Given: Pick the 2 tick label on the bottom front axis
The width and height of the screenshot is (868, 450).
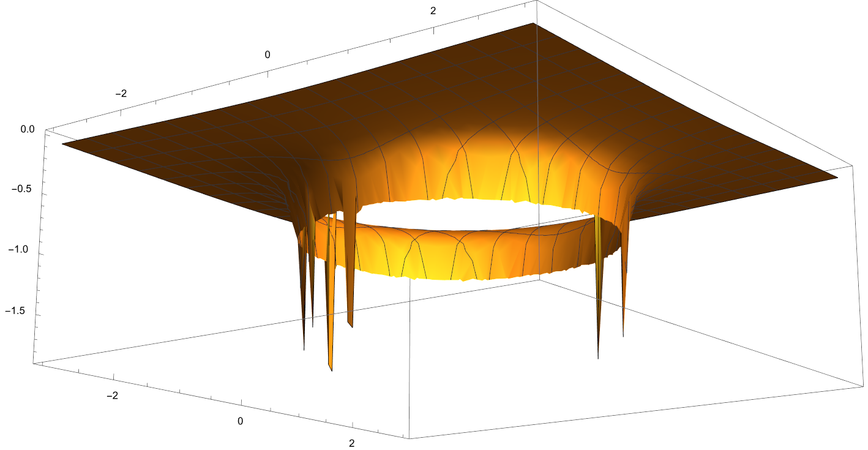Looking at the screenshot, I should [353, 443].
